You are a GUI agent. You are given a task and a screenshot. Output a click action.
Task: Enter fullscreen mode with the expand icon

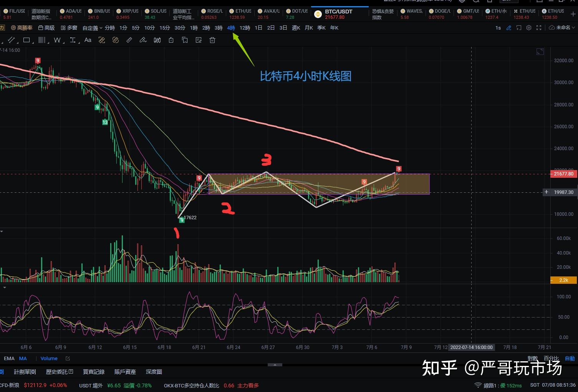[x=539, y=28]
